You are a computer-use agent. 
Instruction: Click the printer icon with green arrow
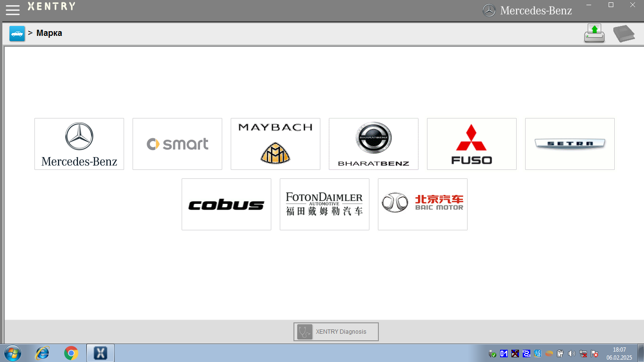594,34
